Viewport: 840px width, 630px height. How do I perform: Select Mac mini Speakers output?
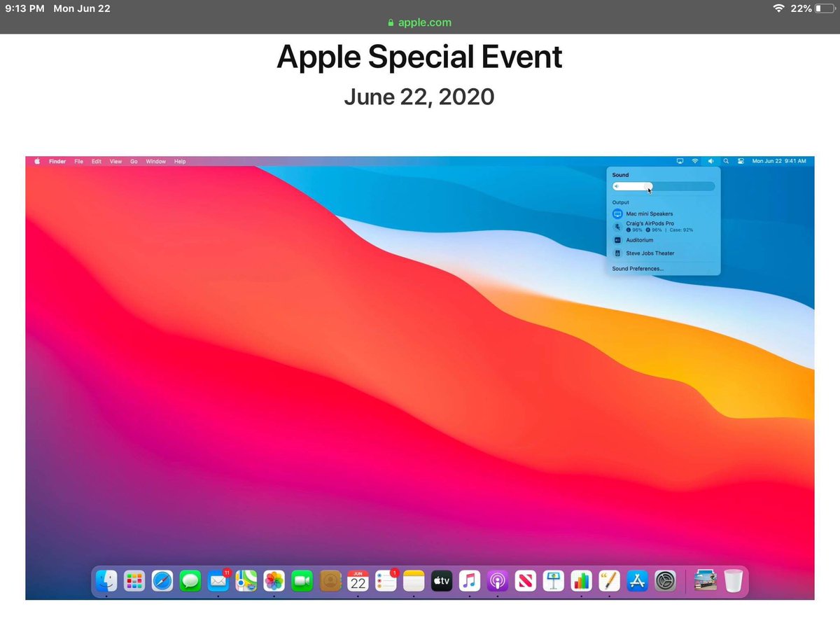[664, 213]
